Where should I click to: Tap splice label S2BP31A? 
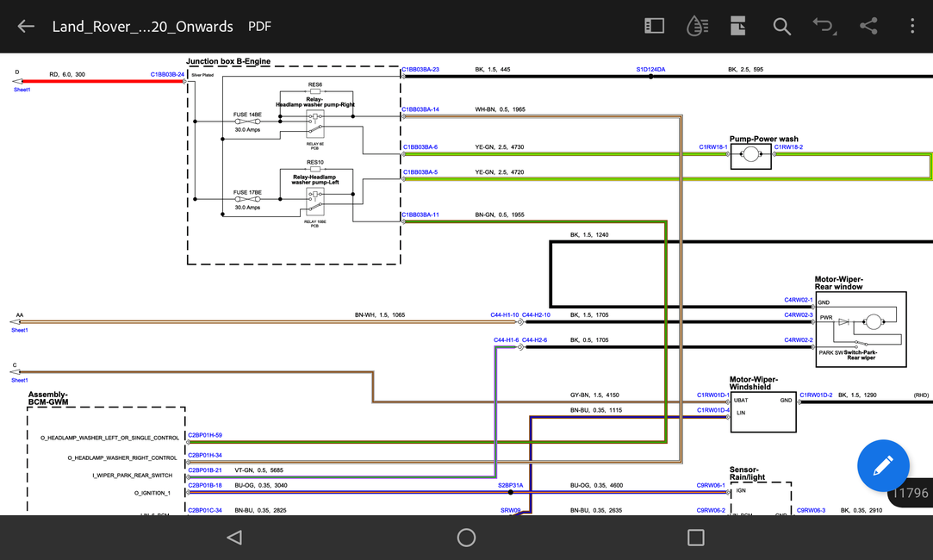[511, 485]
